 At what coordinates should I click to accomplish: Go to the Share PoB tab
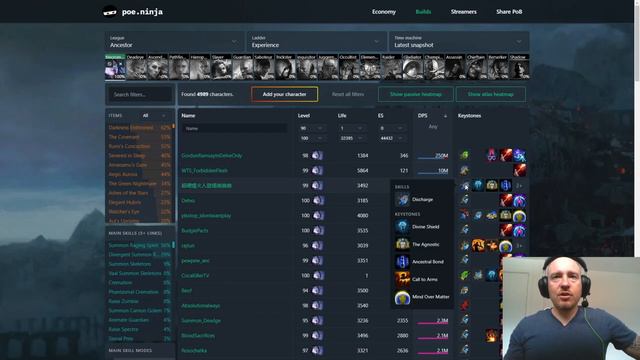point(509,12)
